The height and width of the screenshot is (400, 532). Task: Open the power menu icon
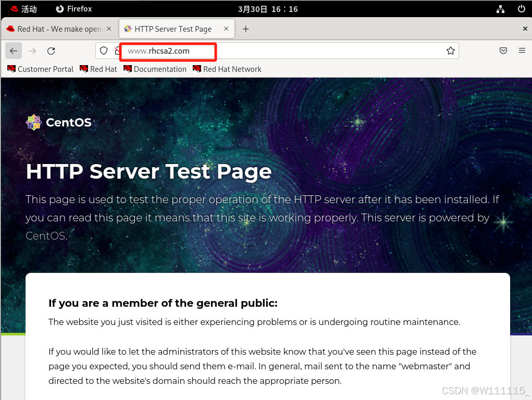(x=522, y=9)
